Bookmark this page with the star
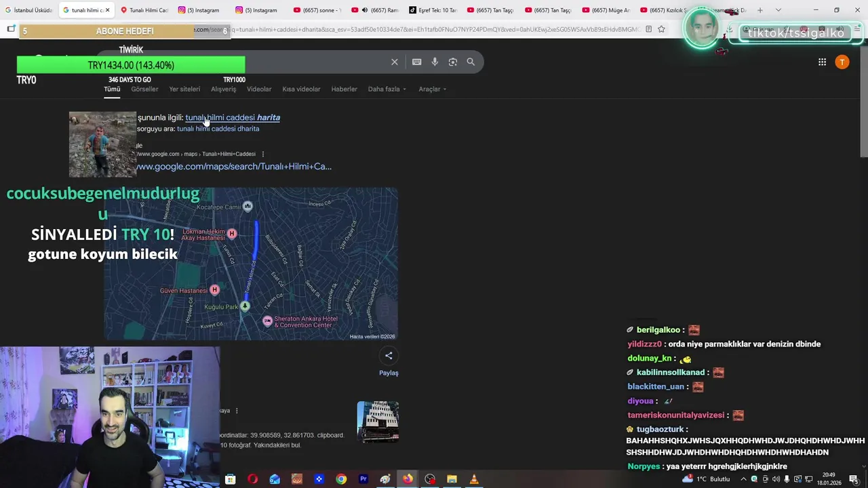Viewport: 868px width, 488px height. coord(661,29)
